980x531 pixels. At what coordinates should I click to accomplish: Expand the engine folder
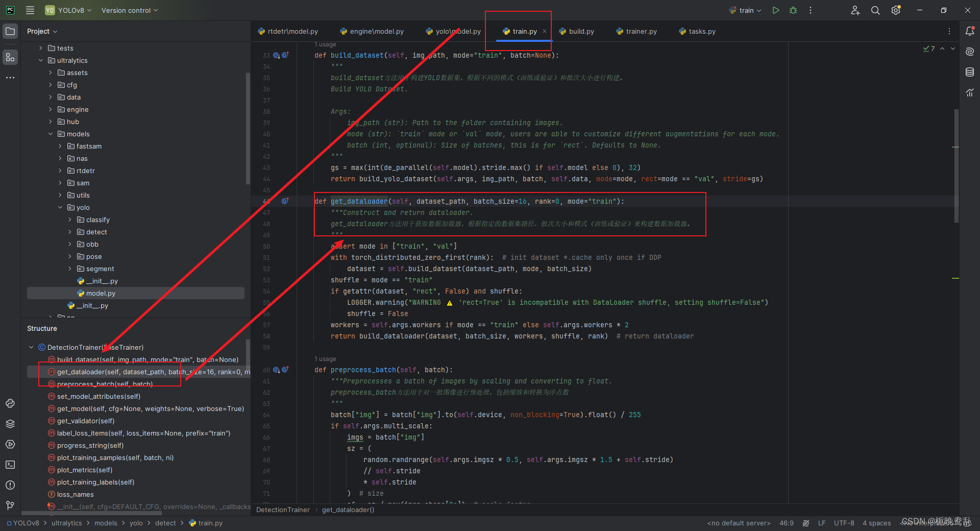click(51, 109)
